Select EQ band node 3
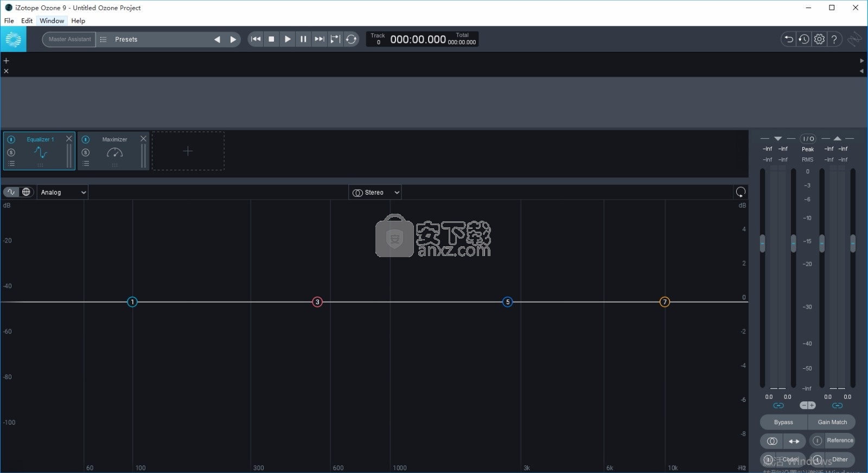The width and height of the screenshot is (868, 473). point(317,302)
